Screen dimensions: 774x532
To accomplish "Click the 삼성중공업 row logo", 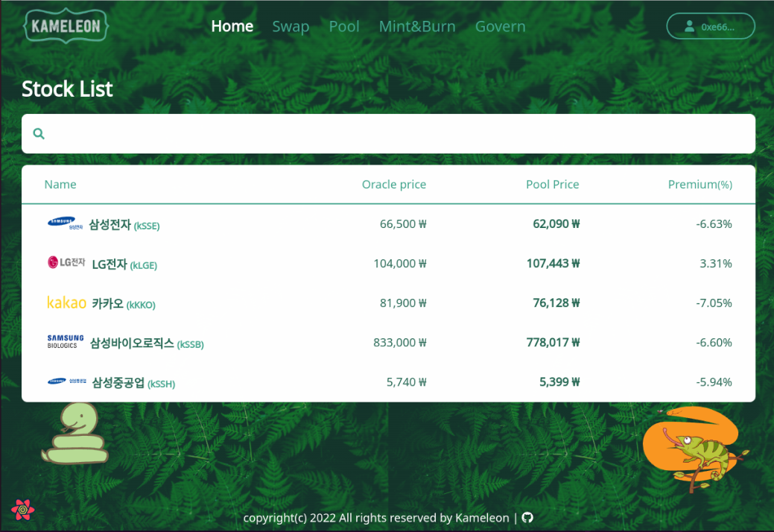I will pos(66,381).
